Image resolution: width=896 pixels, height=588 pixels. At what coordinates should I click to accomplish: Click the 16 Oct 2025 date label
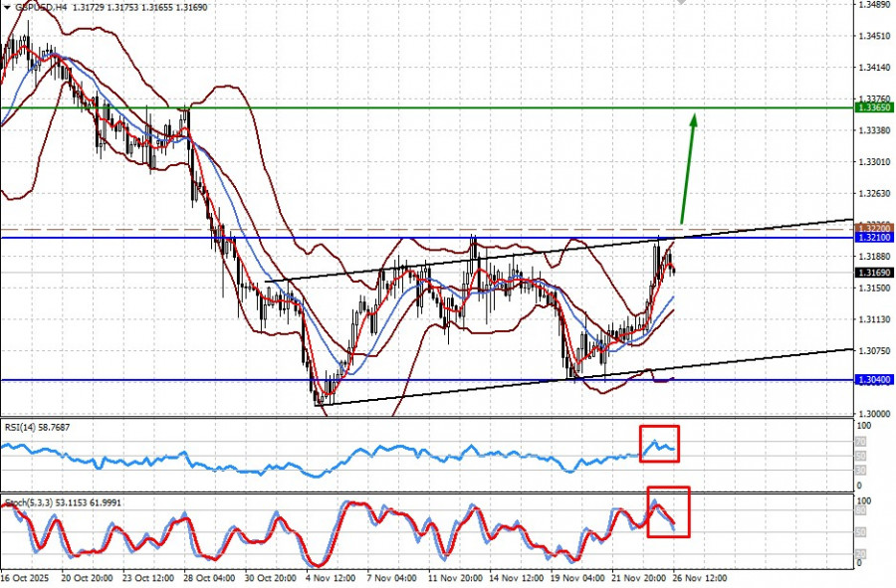coord(25,578)
